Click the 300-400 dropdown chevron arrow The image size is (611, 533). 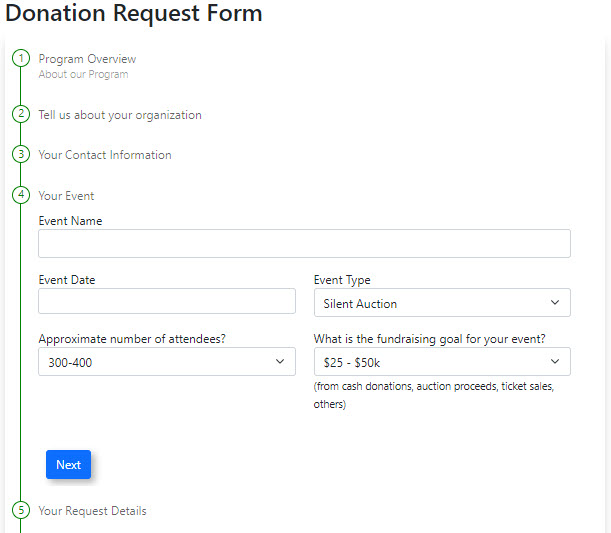pos(280,362)
